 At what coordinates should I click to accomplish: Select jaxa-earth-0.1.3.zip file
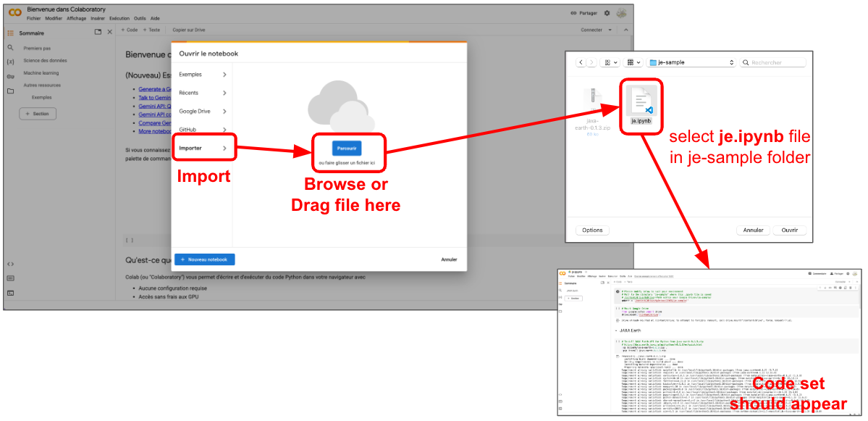pos(592,112)
